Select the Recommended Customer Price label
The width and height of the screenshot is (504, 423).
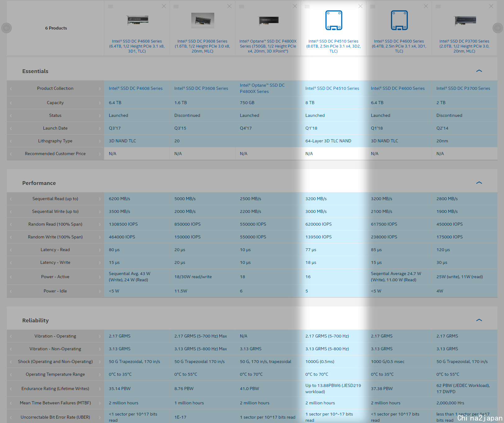[55, 154]
